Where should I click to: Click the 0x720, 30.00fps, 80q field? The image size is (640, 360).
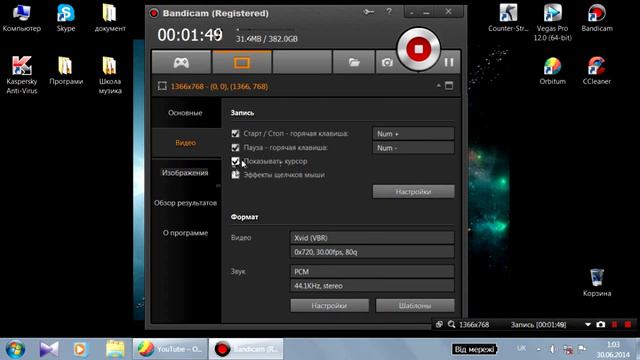pos(372,252)
